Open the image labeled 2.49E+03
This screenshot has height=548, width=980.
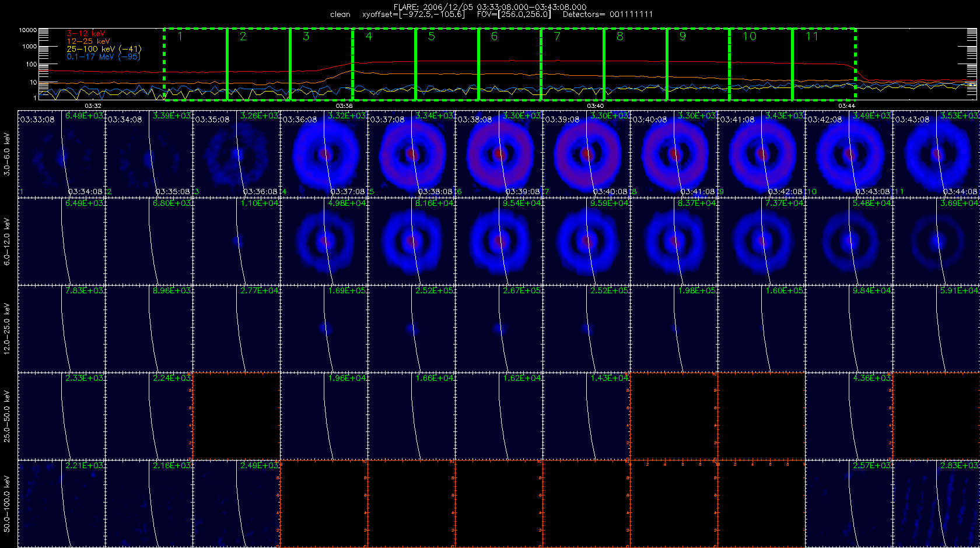click(236, 504)
